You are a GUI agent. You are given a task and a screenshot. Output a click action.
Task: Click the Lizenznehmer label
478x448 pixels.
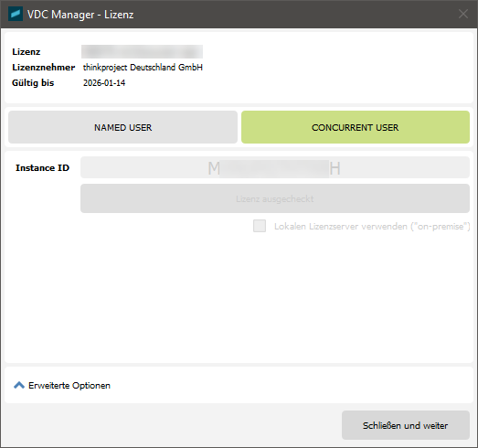pyautogui.click(x=43, y=68)
